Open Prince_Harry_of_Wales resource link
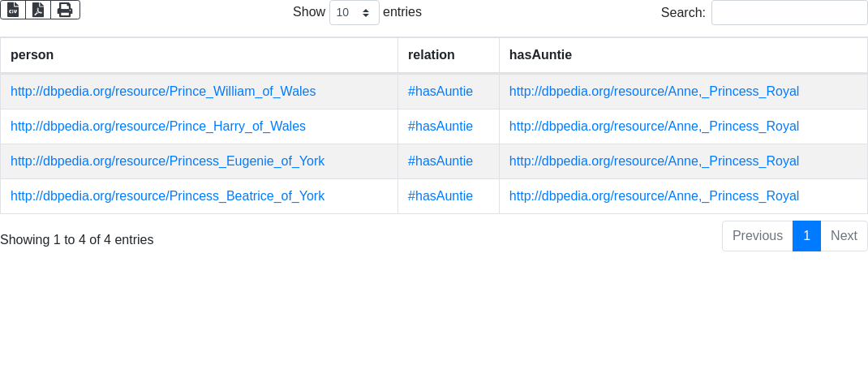 (x=158, y=127)
